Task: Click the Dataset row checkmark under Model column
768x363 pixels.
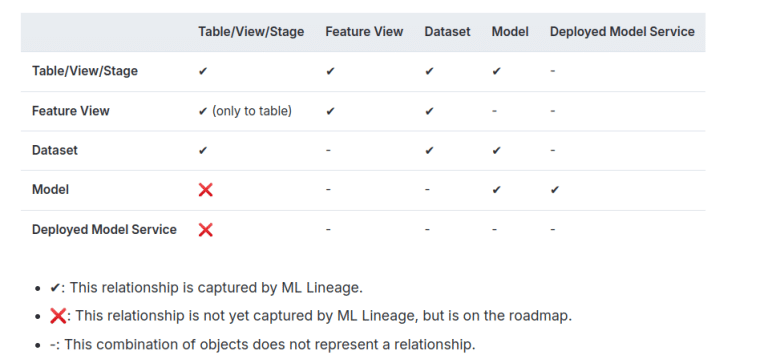Action: click(x=496, y=150)
